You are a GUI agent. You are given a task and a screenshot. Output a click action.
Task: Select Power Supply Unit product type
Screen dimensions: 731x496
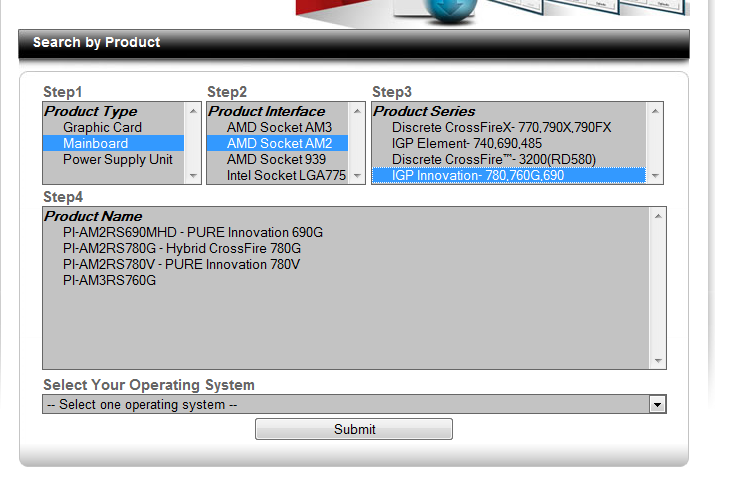(114, 159)
